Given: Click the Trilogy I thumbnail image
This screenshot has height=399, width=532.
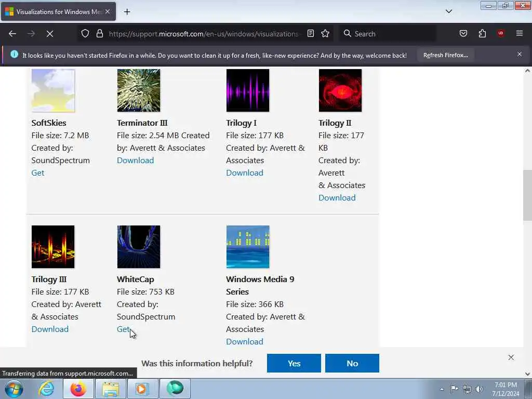Looking at the screenshot, I should (x=248, y=90).
